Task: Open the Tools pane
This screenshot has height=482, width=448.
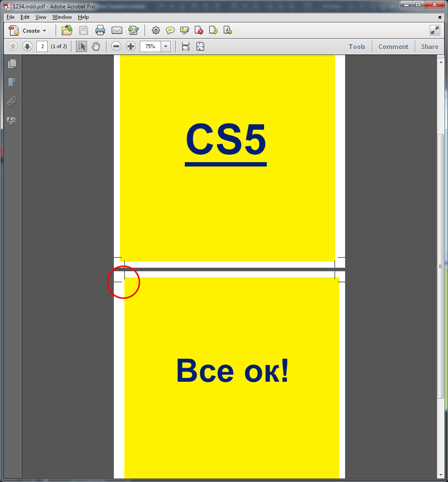Action: [357, 47]
